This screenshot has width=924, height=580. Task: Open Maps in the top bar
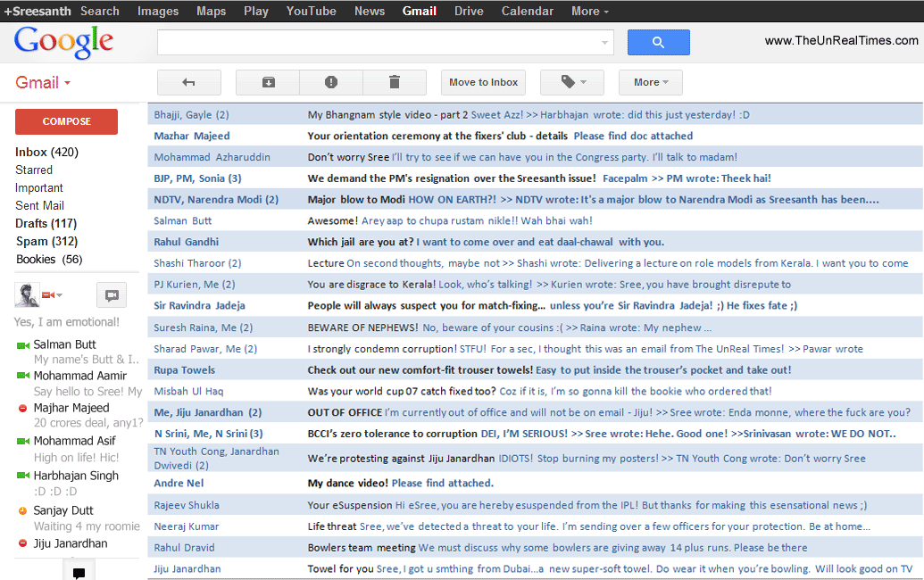coord(211,12)
